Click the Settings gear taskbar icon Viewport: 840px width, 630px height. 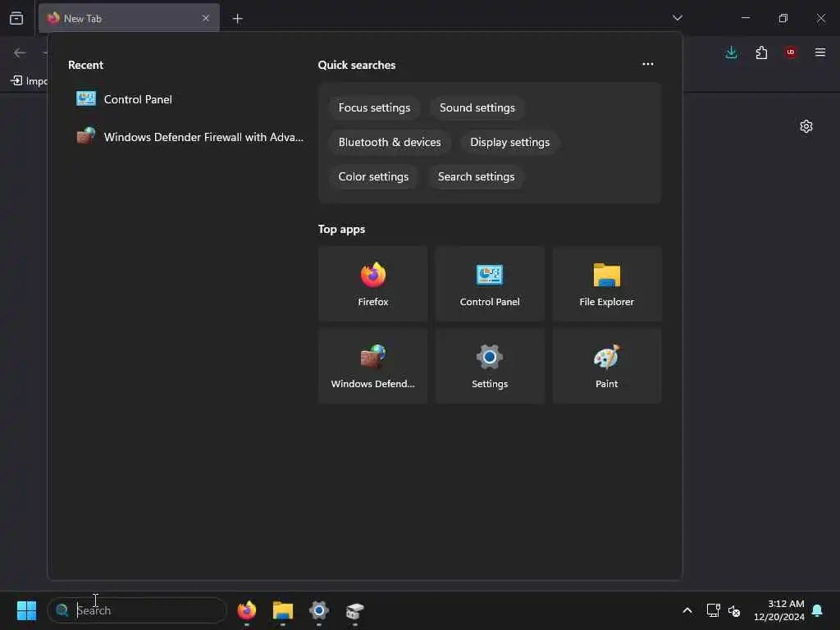319,610
